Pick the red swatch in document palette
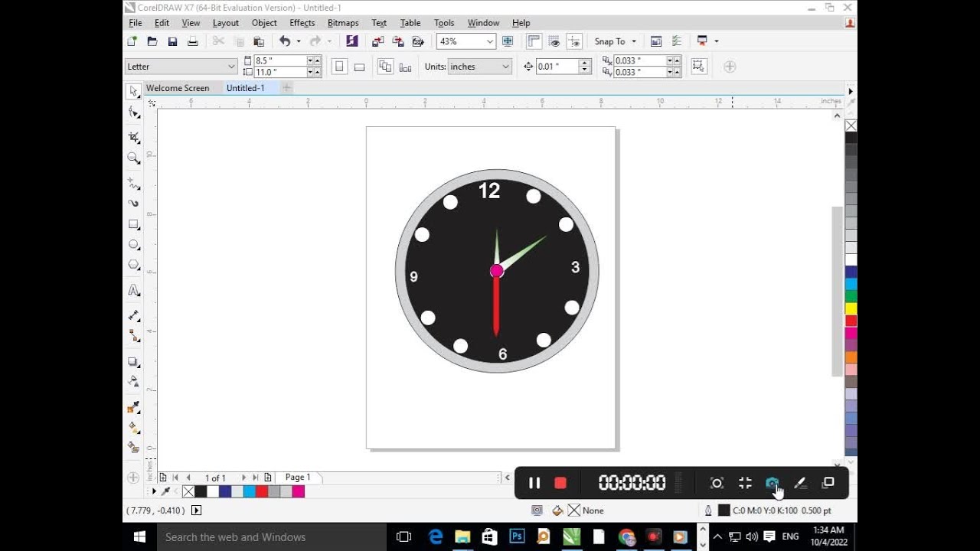 pos(262,491)
